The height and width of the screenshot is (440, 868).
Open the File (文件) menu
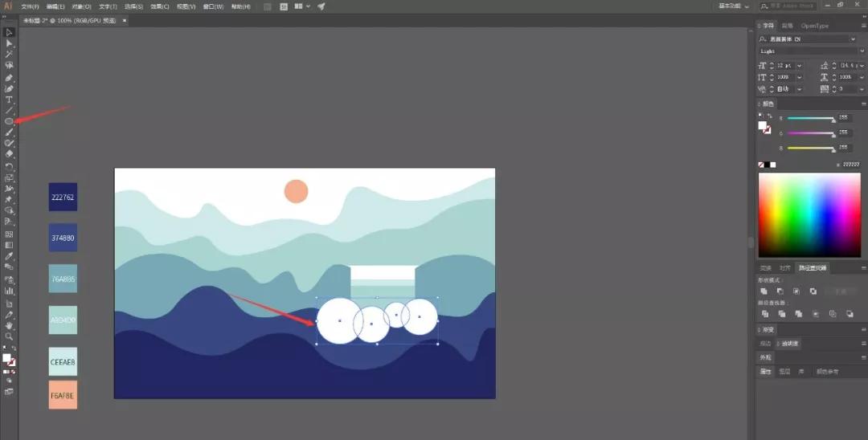coord(30,6)
